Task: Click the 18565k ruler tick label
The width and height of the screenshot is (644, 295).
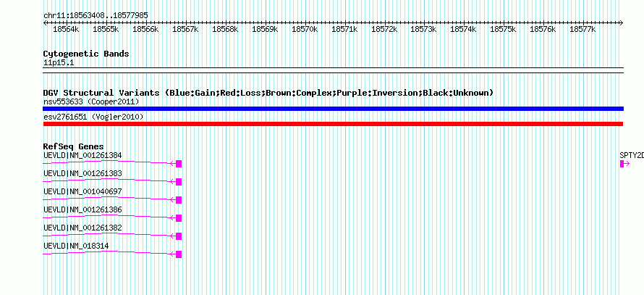Action: tap(106, 29)
